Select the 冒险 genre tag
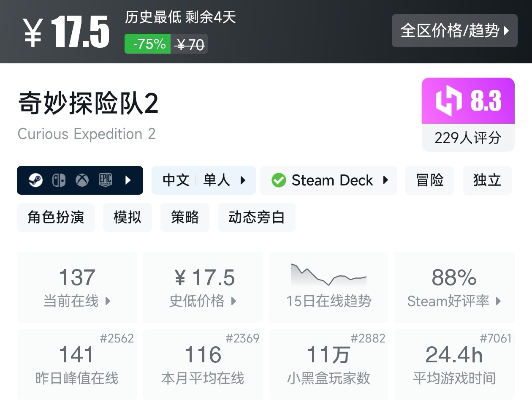 point(429,180)
